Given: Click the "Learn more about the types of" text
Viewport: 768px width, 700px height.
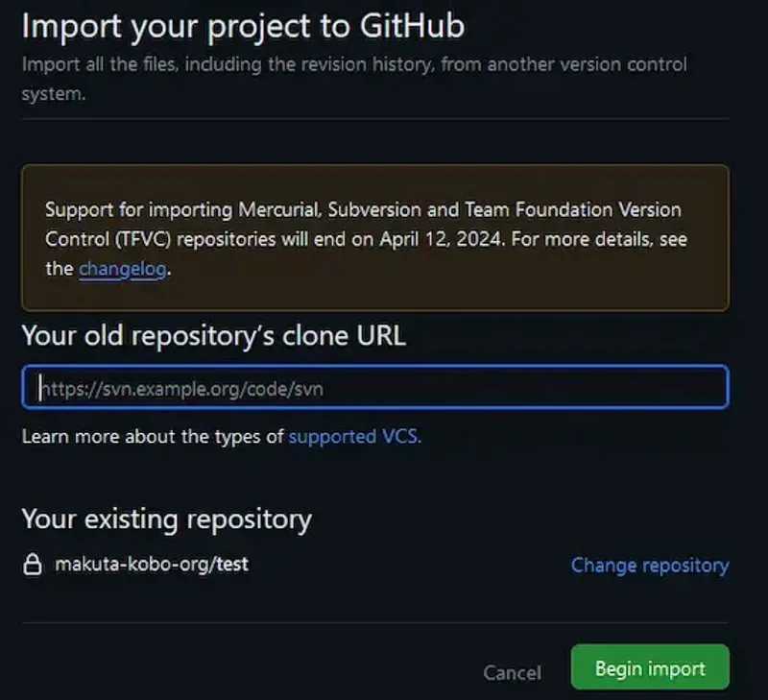Looking at the screenshot, I should pos(153,436).
